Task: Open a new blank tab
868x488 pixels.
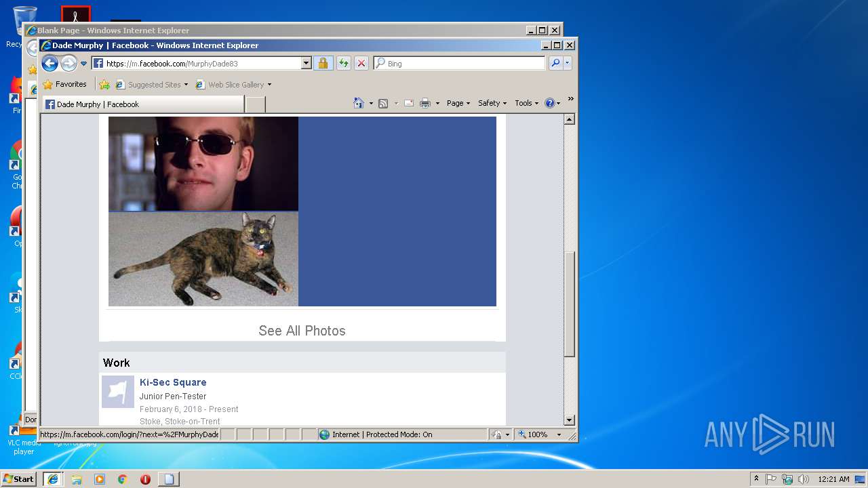Action: (255, 104)
